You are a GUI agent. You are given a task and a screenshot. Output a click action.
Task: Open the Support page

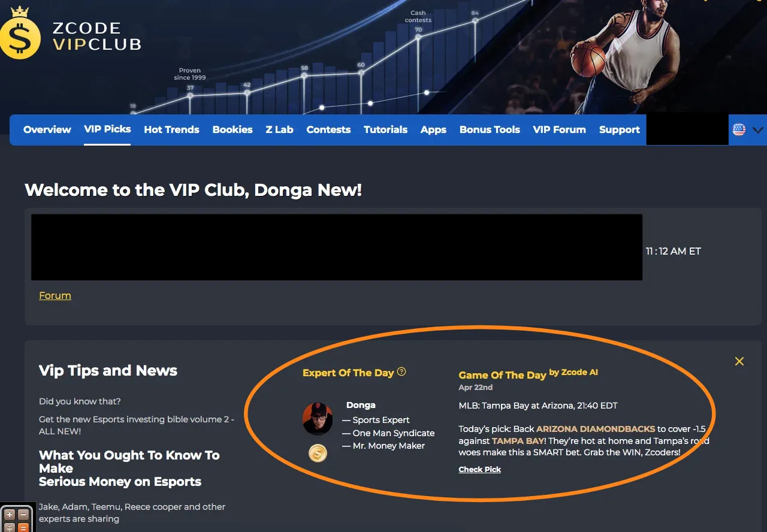pos(620,129)
